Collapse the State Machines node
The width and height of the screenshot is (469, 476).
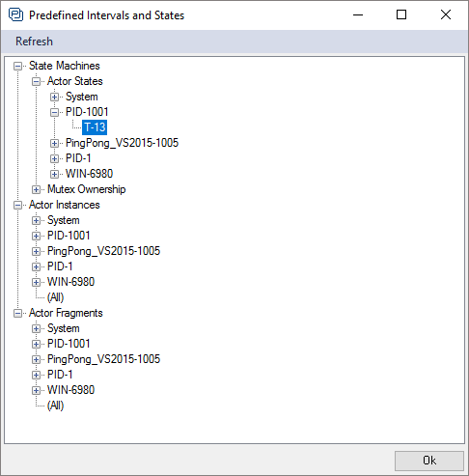pos(18,66)
